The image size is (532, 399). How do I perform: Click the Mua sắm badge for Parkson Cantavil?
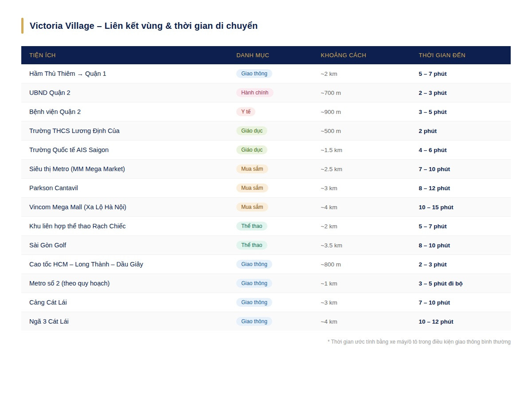(252, 188)
